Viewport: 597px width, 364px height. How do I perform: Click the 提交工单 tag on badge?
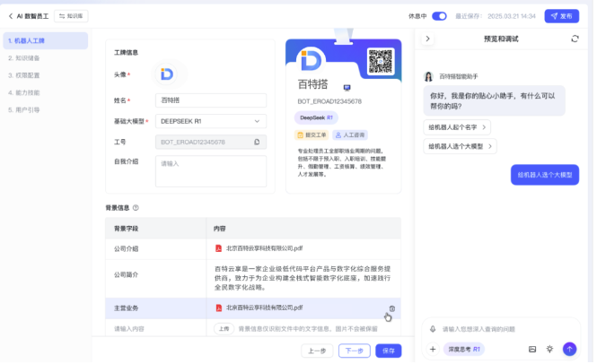(x=312, y=135)
